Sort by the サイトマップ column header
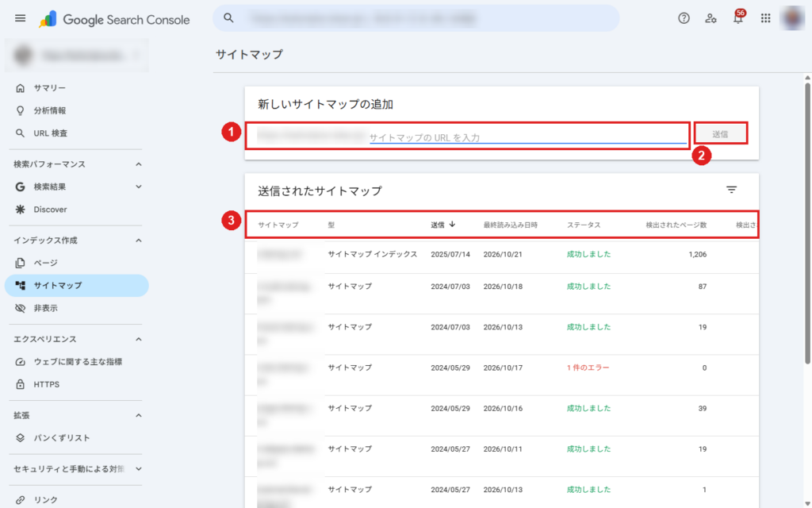This screenshot has width=812, height=508. tap(278, 225)
